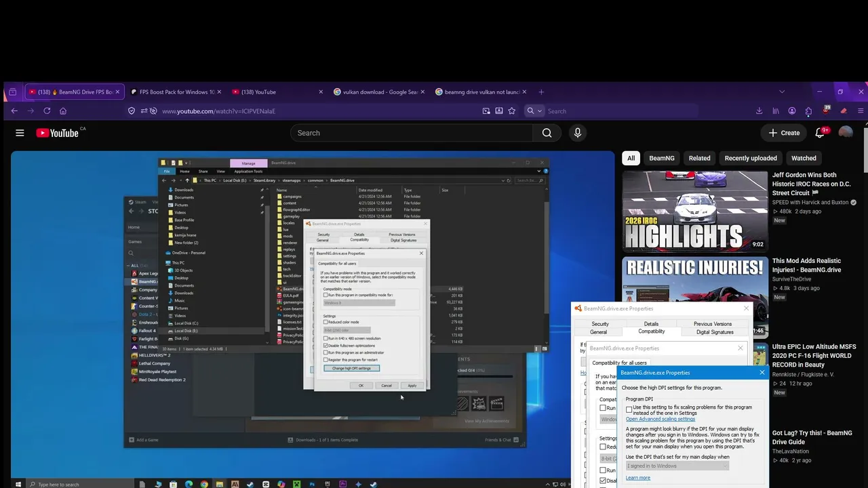Open YouTube notifications bell
This screenshot has width=868, height=488.
[820, 133]
